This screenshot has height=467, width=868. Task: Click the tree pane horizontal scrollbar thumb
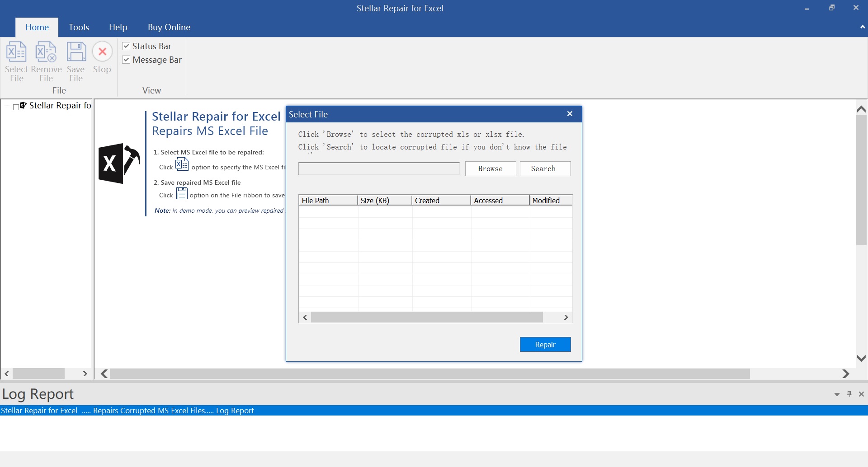click(x=39, y=374)
